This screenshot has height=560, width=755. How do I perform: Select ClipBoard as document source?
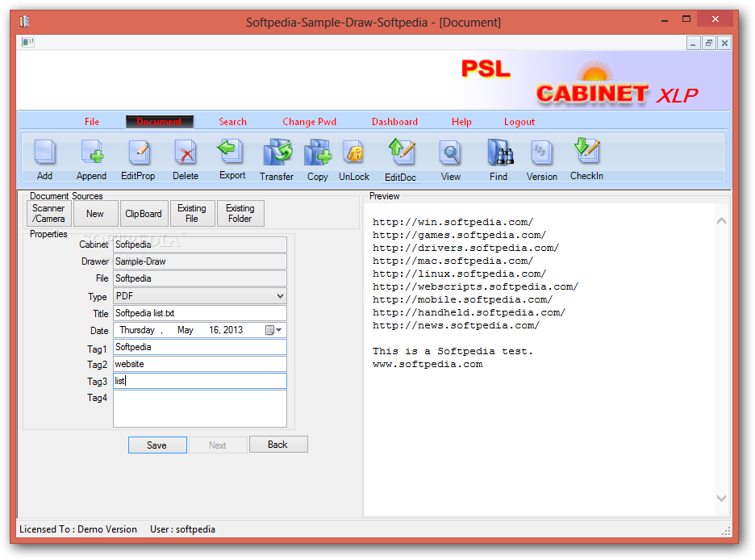(144, 213)
